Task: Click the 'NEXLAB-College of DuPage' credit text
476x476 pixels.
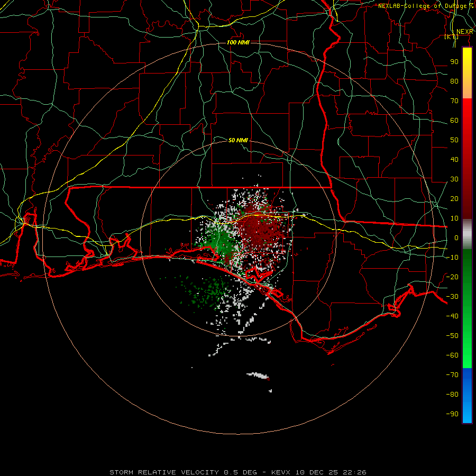Action: pyautogui.click(x=422, y=6)
